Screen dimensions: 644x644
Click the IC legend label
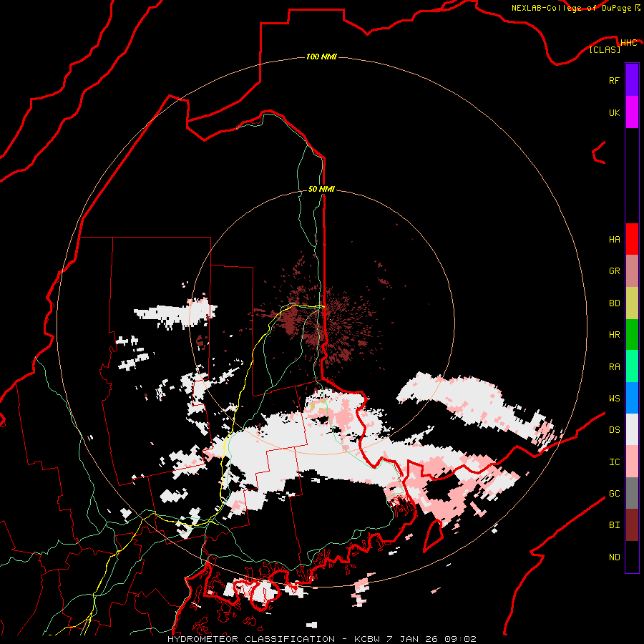pos(614,462)
